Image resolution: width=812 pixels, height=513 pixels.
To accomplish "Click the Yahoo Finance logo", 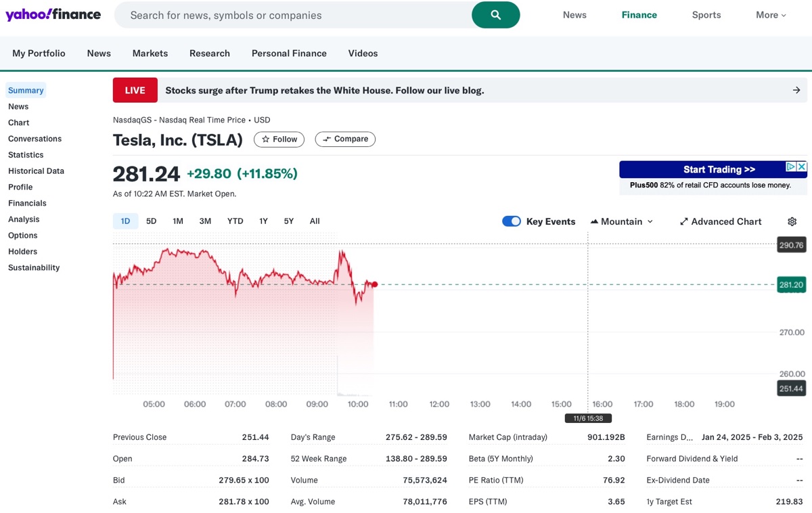I will [x=53, y=14].
